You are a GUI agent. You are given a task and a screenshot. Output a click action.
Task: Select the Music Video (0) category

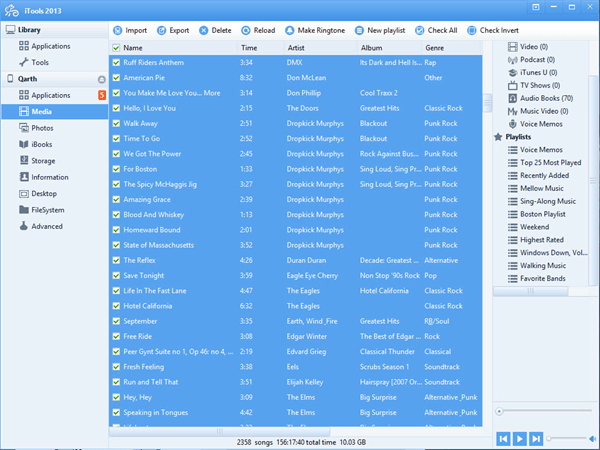pos(538,111)
